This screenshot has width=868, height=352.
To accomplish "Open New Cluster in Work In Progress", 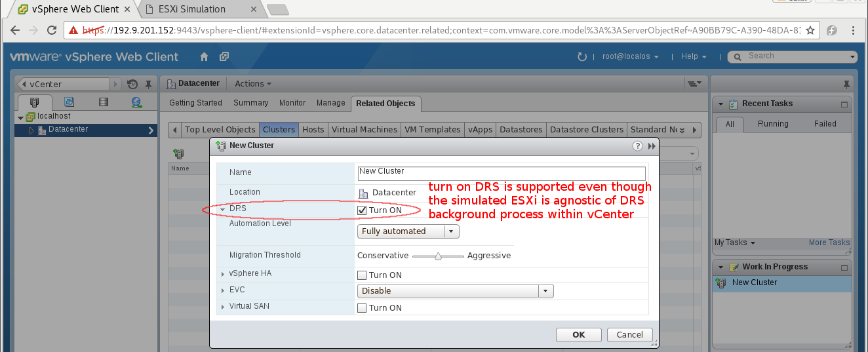I will [781, 283].
